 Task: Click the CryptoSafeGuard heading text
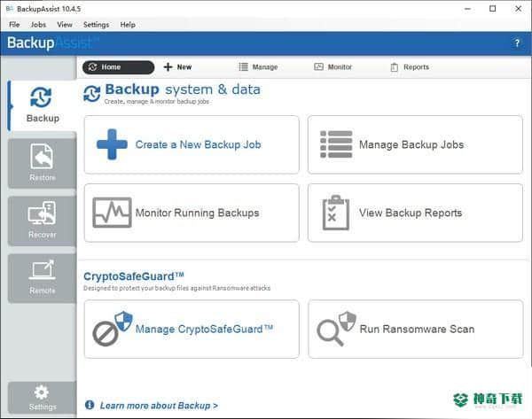134,276
